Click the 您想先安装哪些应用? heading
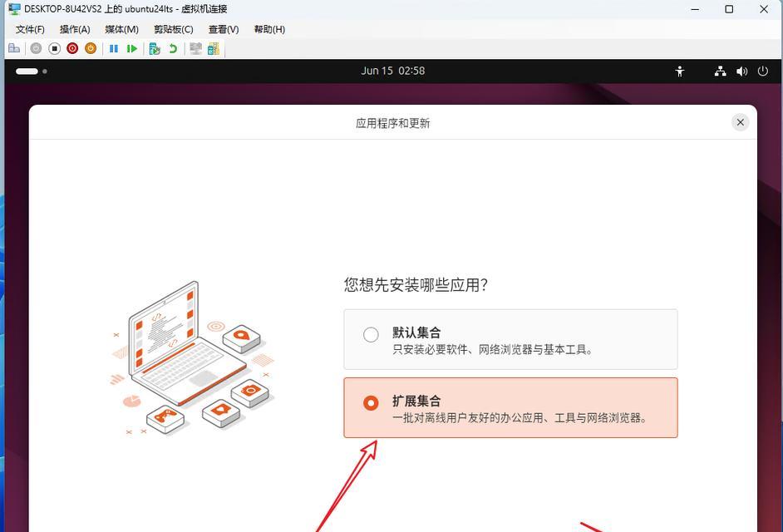The height and width of the screenshot is (532, 783). pyautogui.click(x=416, y=285)
